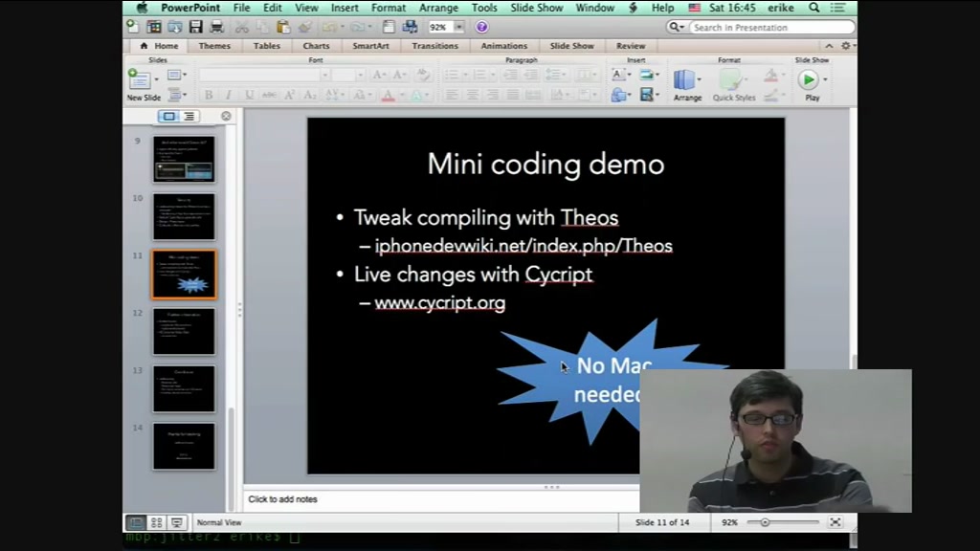Click the Clear Formatting icon

[x=423, y=75]
